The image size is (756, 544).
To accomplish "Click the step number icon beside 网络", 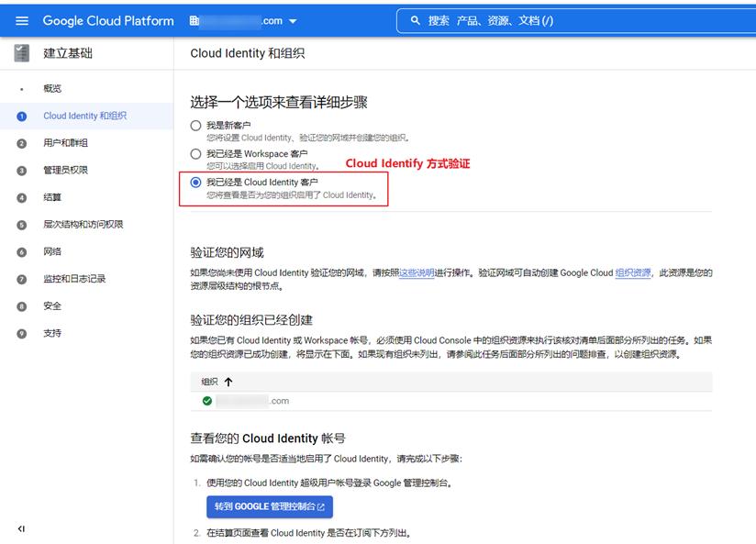I will click(20, 251).
